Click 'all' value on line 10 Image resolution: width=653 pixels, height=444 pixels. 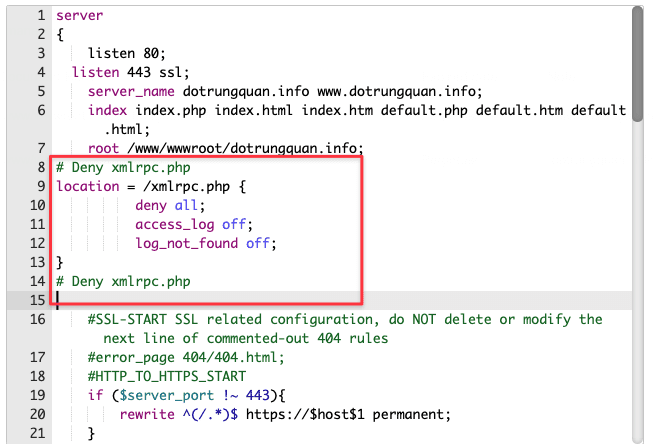tap(186, 205)
